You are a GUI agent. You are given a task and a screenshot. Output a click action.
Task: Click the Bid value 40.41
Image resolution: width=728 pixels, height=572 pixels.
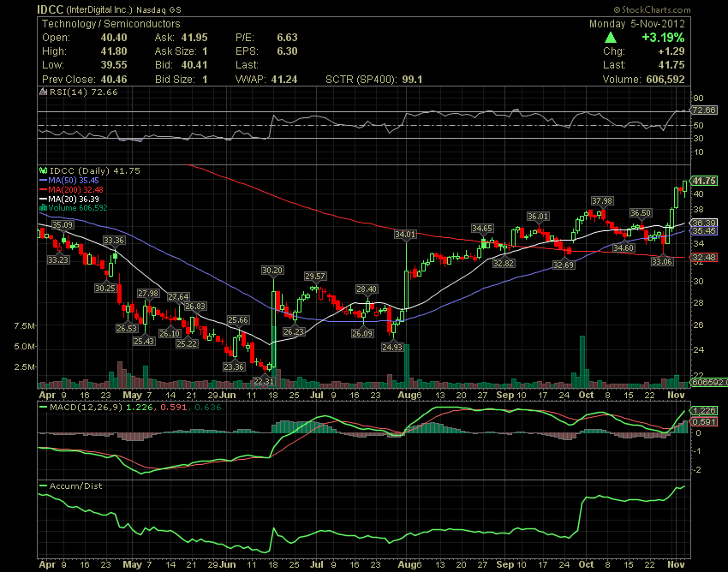pyautogui.click(x=194, y=65)
